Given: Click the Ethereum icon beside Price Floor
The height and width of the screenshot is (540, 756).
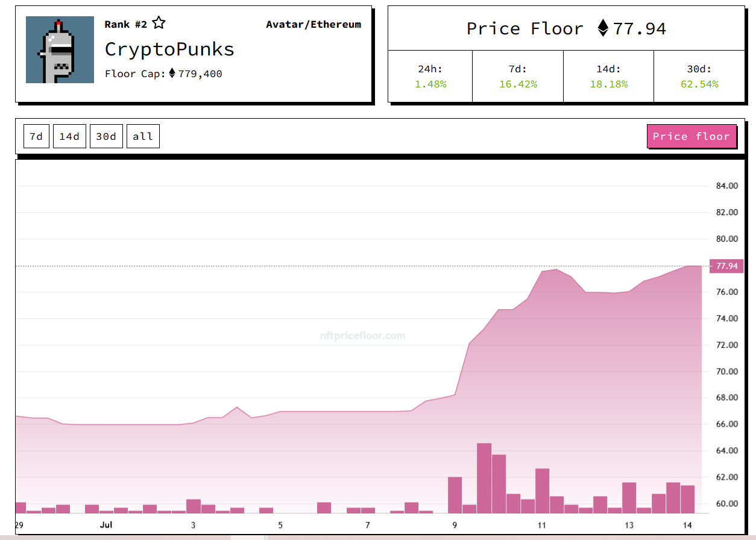Looking at the screenshot, I should pos(602,28).
